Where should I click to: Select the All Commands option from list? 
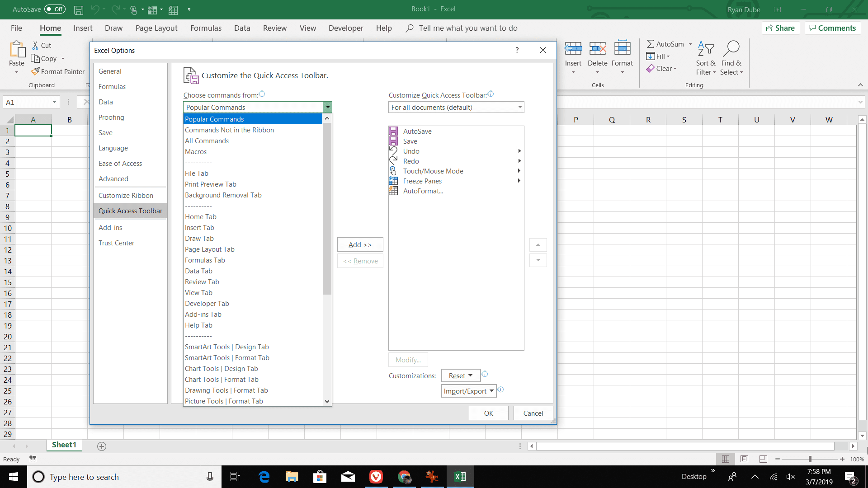point(206,140)
